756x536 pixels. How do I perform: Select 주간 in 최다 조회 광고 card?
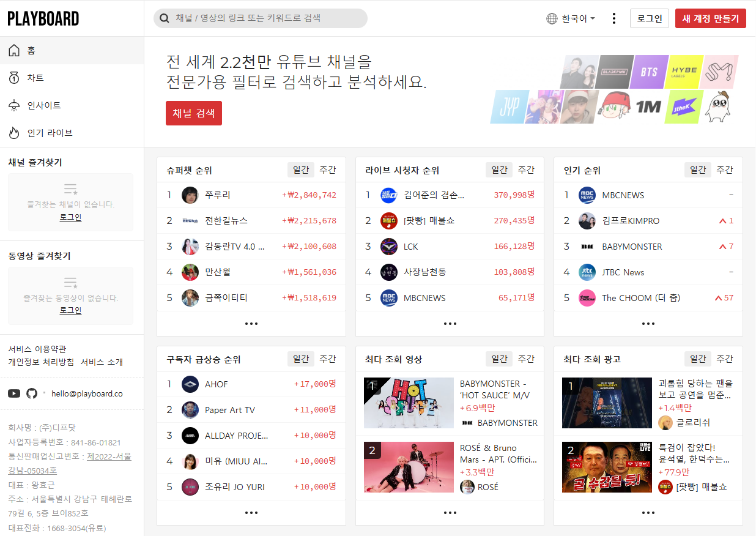coord(725,359)
